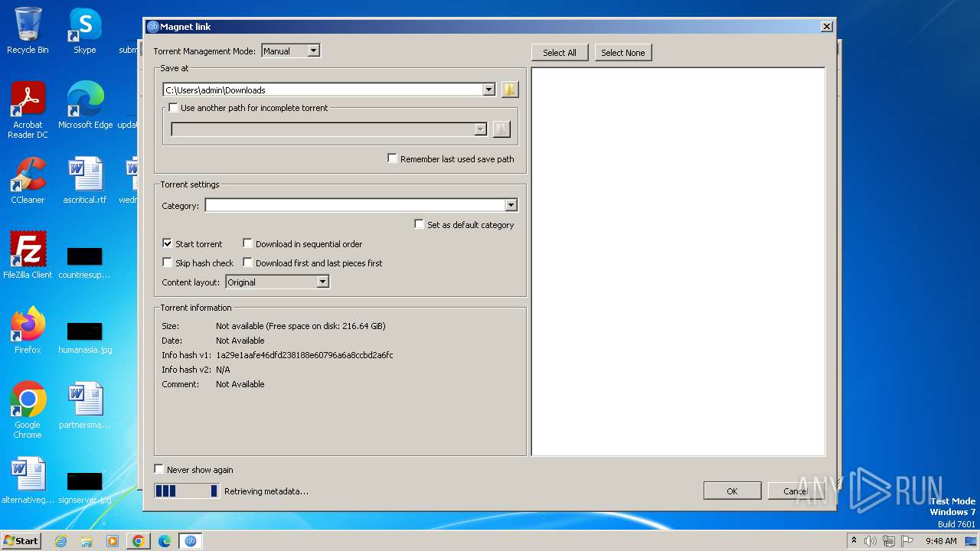This screenshot has height=551, width=980.
Task: Click the Start button
Action: pos(21,541)
